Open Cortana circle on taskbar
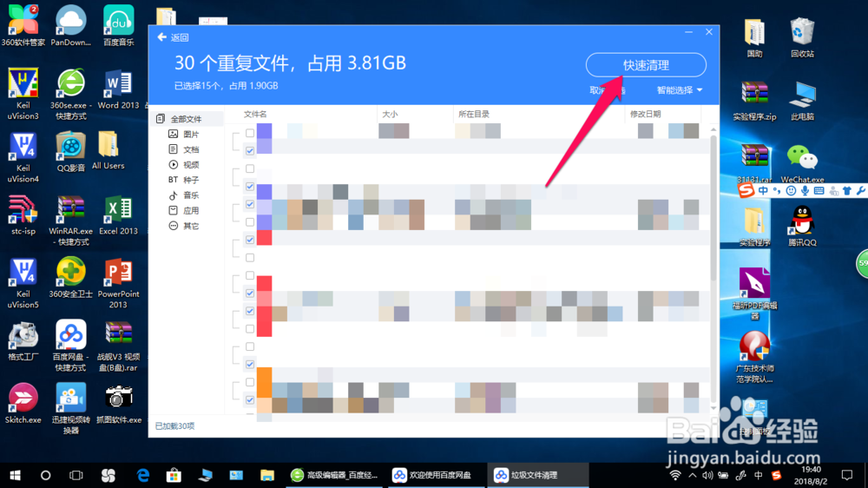The image size is (868, 488). [46, 475]
